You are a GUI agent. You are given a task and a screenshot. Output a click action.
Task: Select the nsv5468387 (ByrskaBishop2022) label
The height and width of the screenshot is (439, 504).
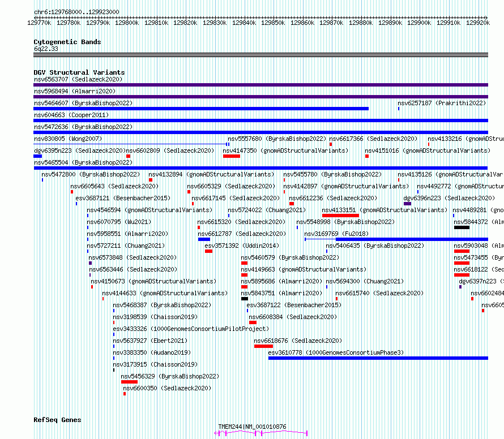point(162,305)
